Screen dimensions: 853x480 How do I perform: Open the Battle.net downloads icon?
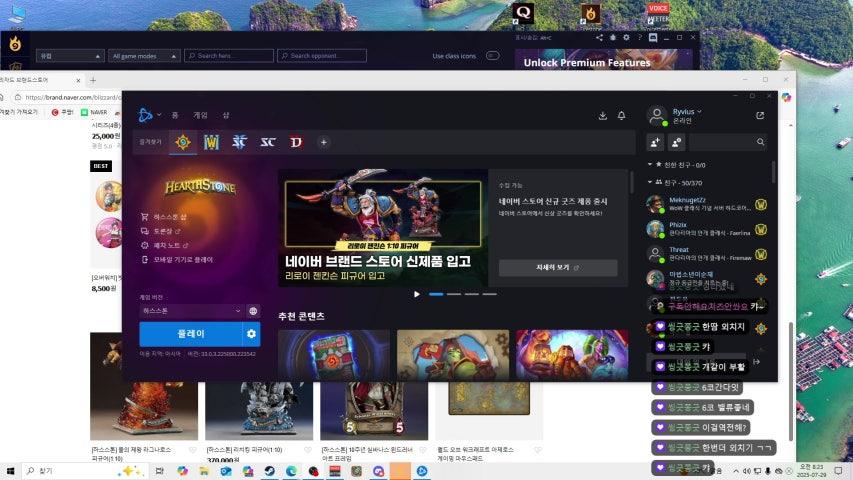pos(603,115)
